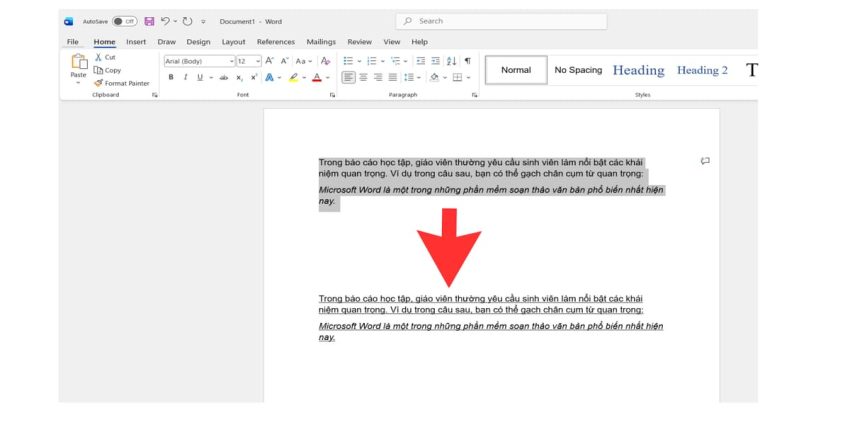The image size is (850, 425).
Task: Cut the selected text
Action: coord(105,57)
